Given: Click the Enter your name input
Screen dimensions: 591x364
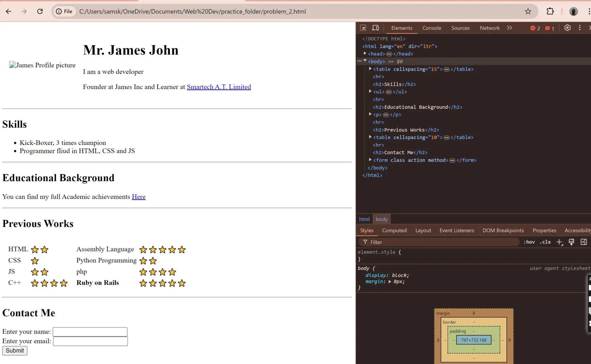Looking at the screenshot, I should [x=90, y=331].
